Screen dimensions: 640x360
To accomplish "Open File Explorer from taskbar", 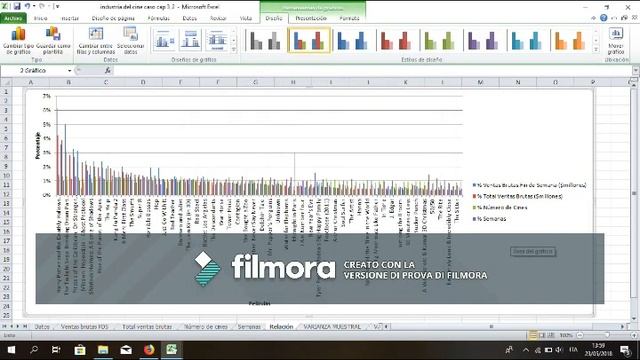I will pyautogui.click(x=103, y=350).
